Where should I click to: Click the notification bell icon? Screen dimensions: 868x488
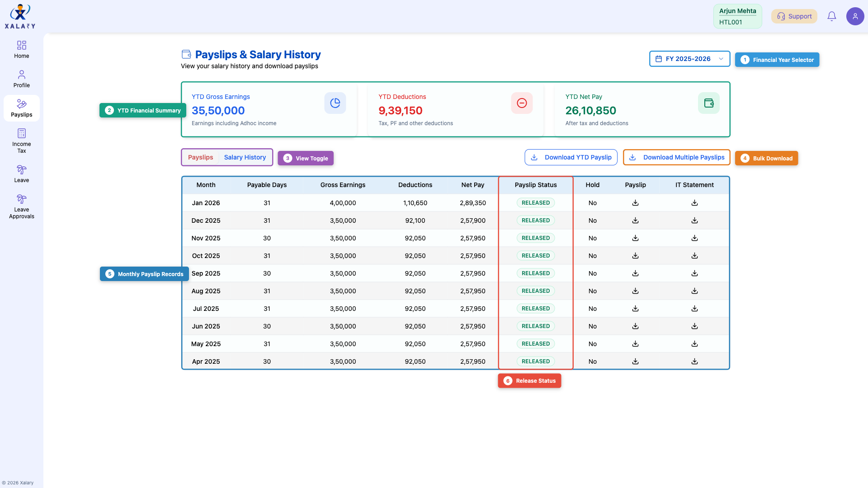click(x=832, y=16)
